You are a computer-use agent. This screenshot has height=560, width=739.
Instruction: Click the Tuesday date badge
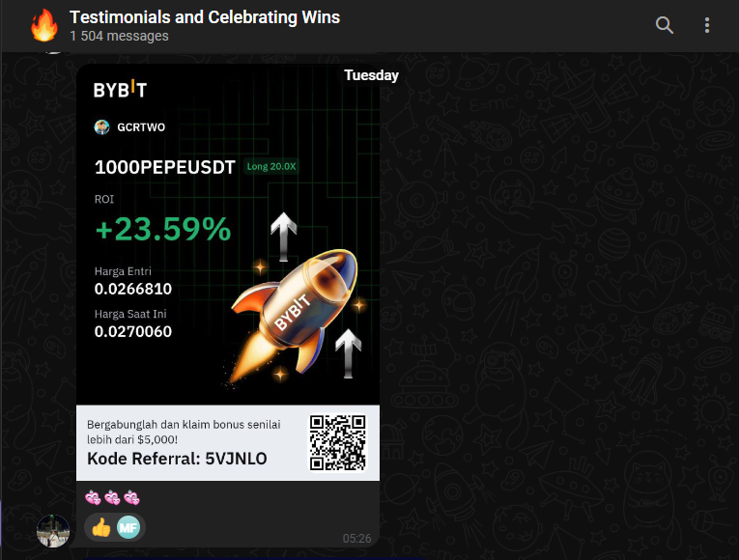coord(371,75)
